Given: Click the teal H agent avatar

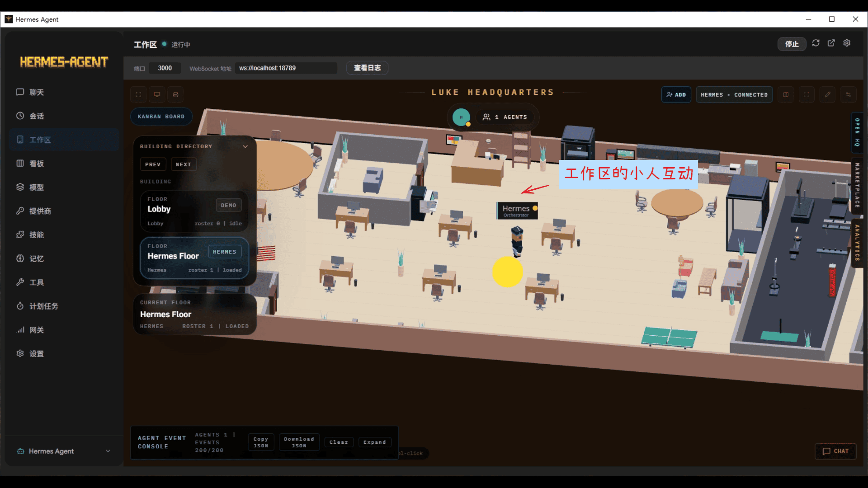Looking at the screenshot, I should click(x=461, y=117).
